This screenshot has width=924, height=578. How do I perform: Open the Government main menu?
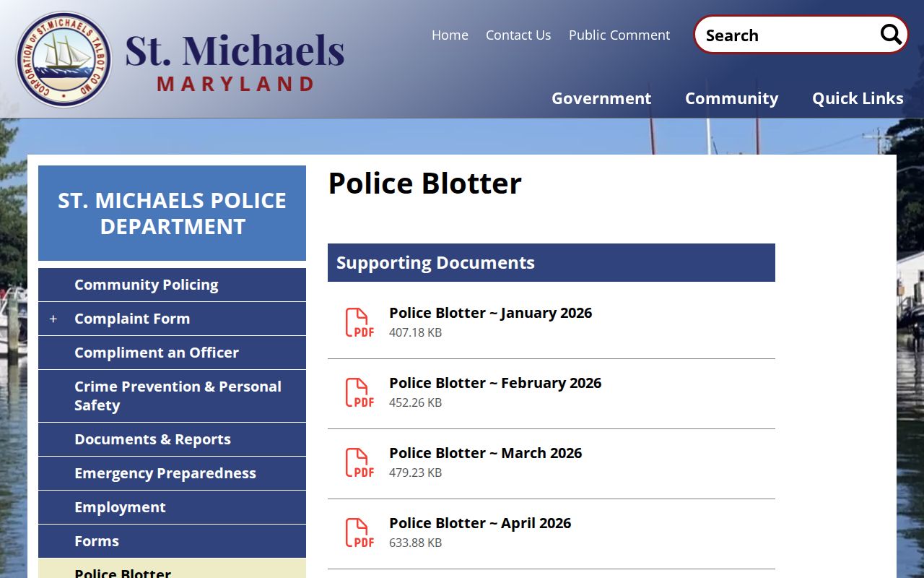[x=601, y=98]
